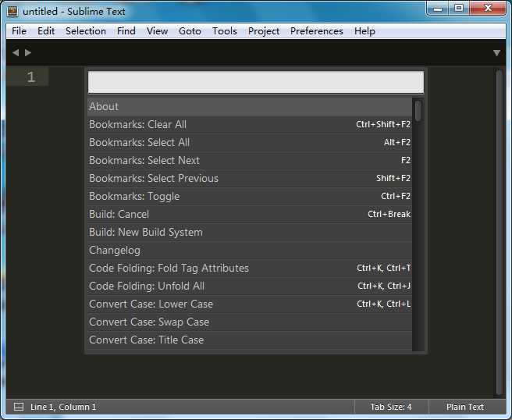The height and width of the screenshot is (420, 512).
Task: Select Bookmarks: Select Previous command
Action: [250, 178]
